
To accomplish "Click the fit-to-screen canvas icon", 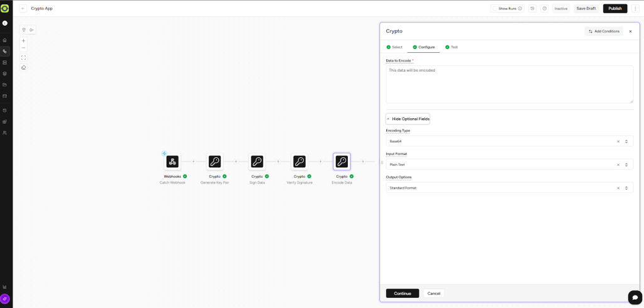I will coord(23,57).
